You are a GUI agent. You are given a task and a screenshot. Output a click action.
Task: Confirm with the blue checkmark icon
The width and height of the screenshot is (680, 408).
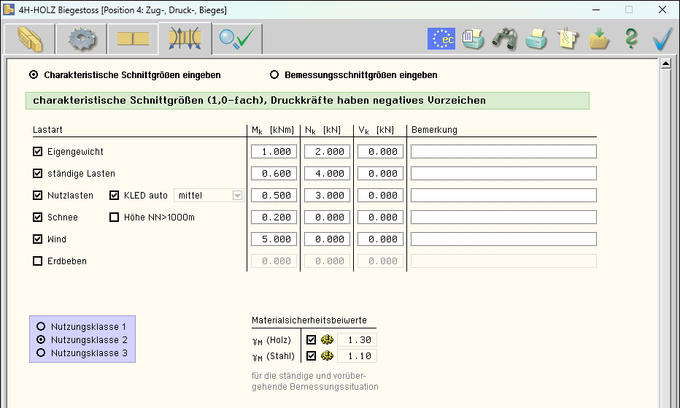click(x=662, y=39)
